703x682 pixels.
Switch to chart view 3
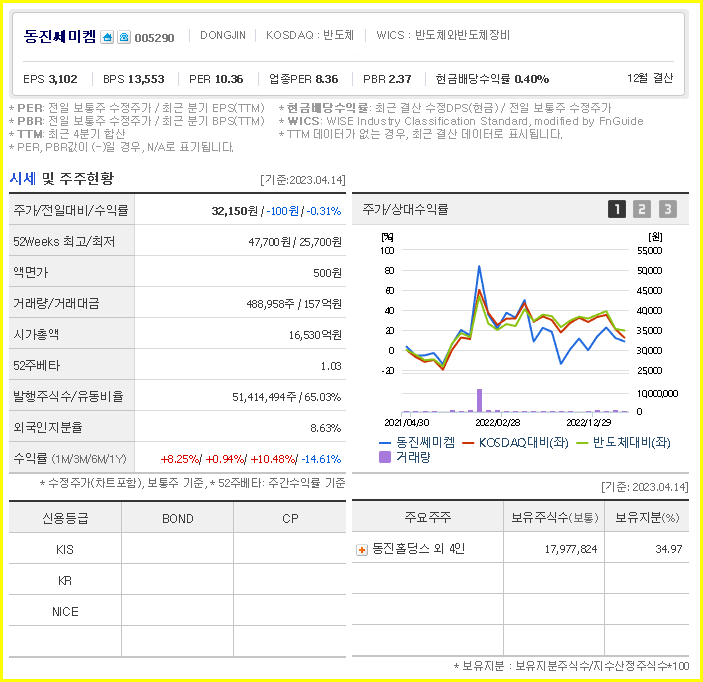(668, 209)
